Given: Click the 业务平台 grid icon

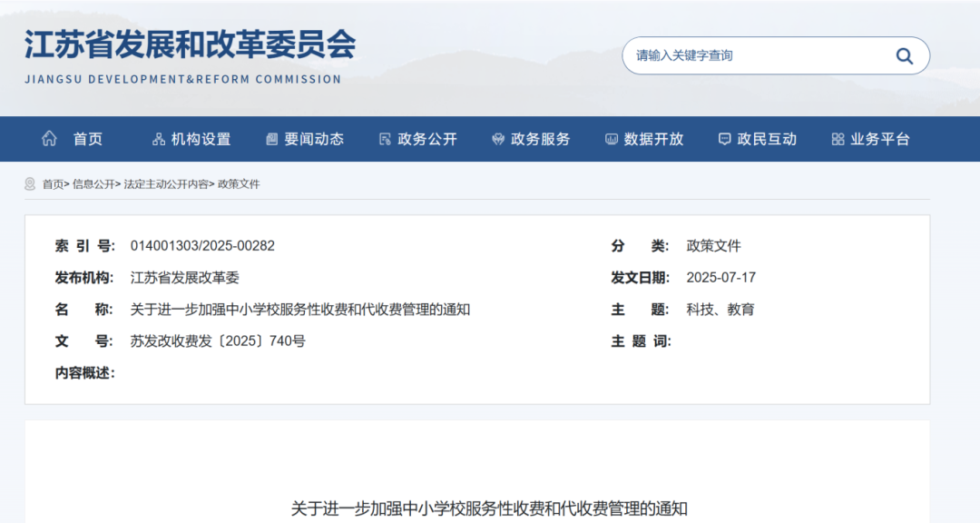Looking at the screenshot, I should coord(838,140).
